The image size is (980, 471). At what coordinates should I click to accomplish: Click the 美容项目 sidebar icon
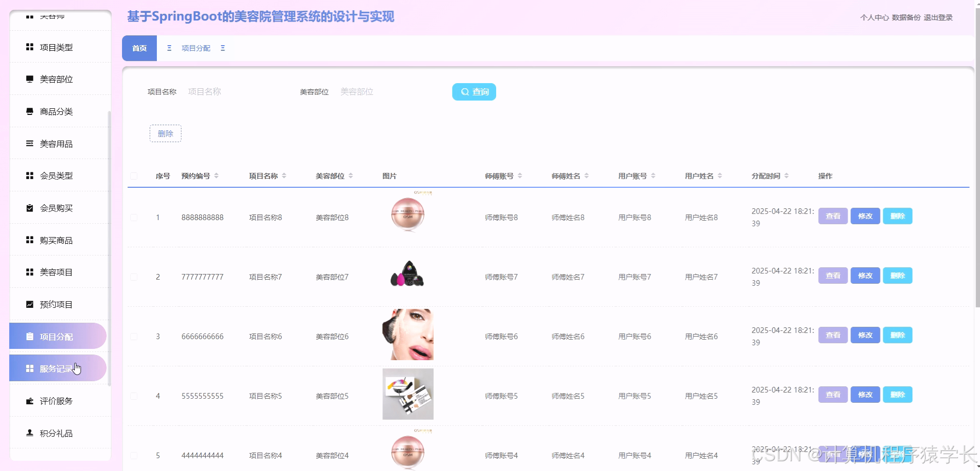30,272
